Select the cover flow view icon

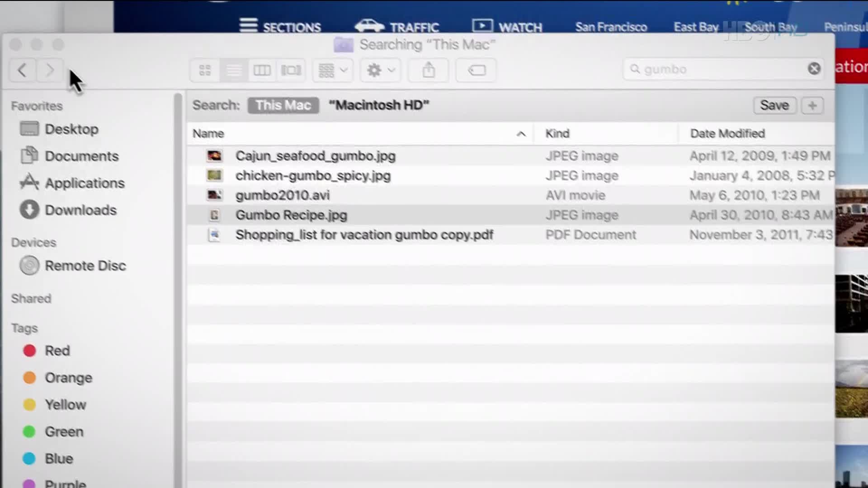[x=292, y=70]
